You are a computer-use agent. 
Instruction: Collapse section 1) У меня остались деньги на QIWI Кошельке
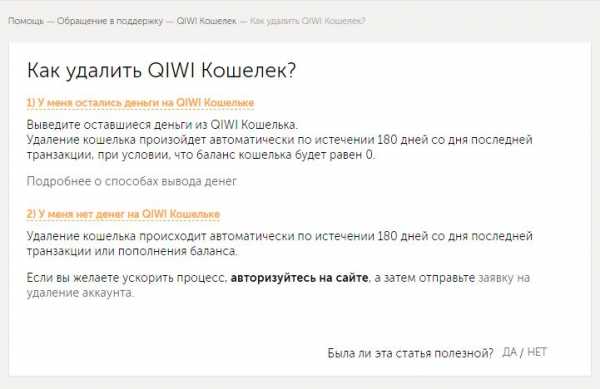140,103
